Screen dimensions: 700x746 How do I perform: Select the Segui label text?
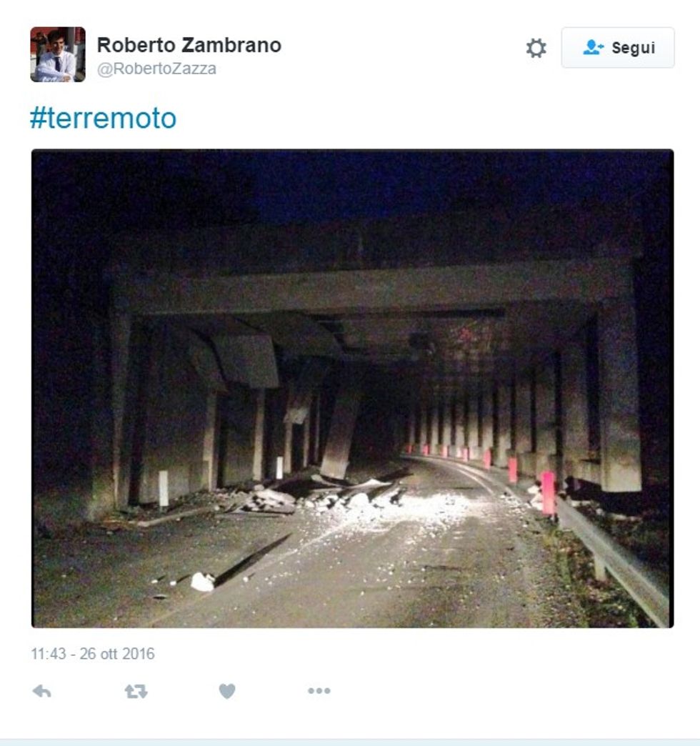coord(634,48)
